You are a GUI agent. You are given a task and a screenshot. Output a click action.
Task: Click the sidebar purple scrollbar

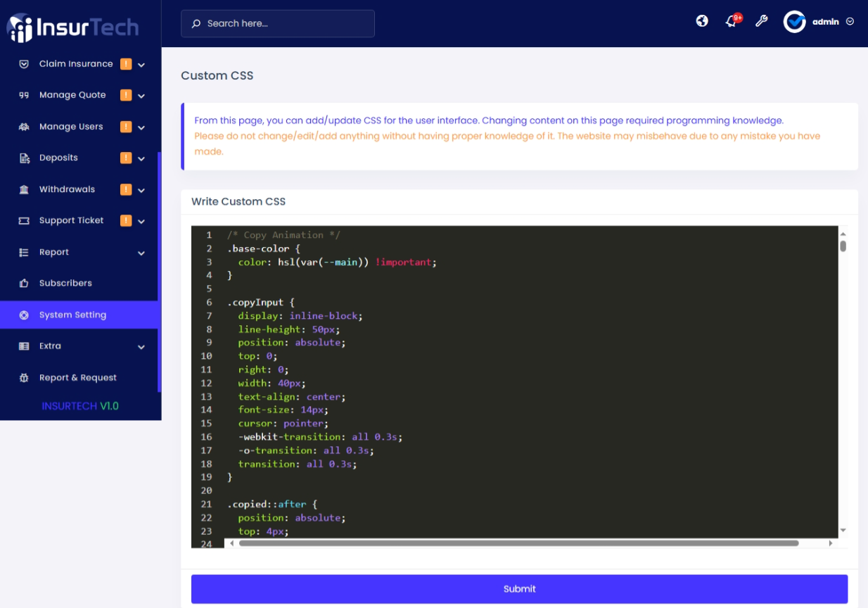pos(160,272)
